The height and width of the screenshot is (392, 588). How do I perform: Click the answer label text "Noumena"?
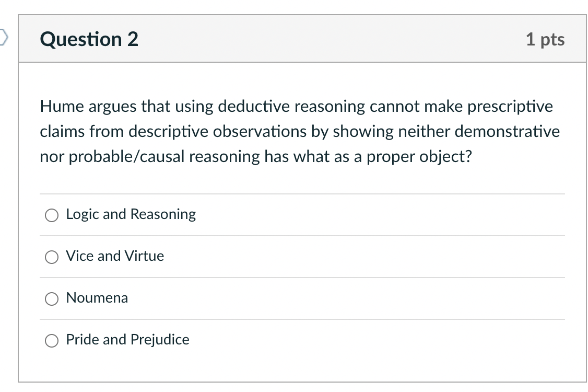coord(97,298)
